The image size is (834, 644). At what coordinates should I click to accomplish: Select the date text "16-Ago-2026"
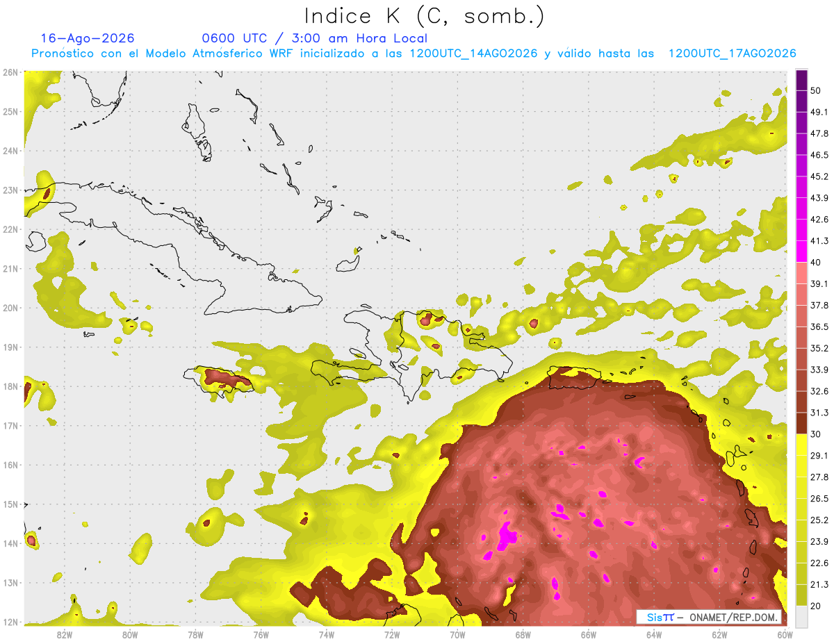(x=88, y=38)
